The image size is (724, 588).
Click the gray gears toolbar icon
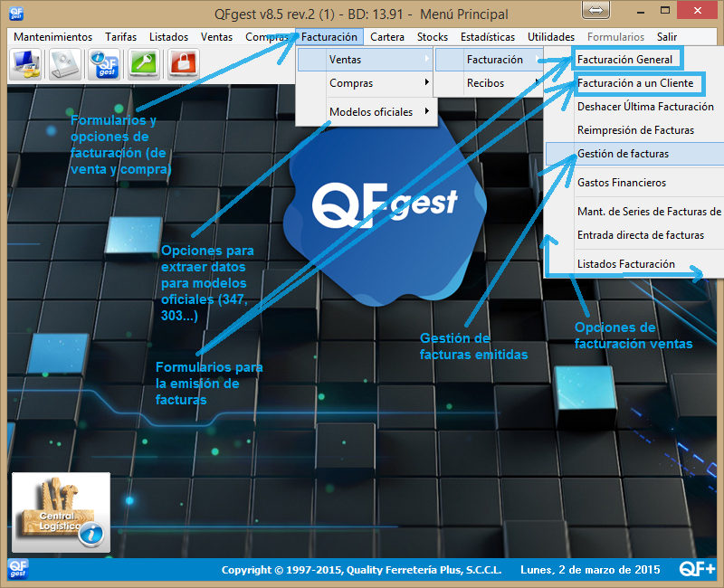point(65,64)
